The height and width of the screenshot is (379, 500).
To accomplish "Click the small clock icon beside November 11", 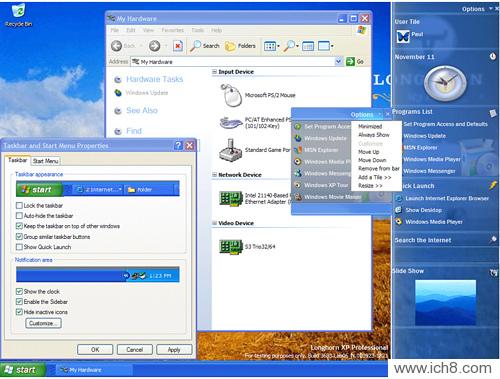I will click(493, 57).
